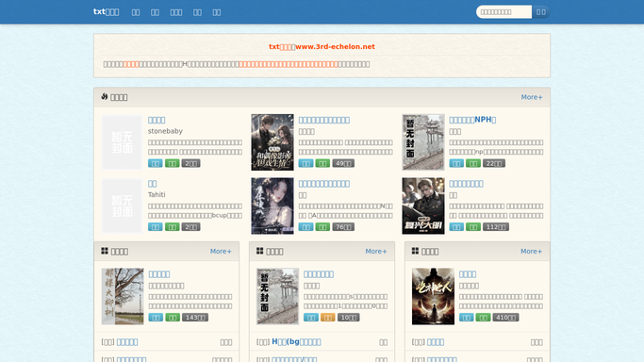The height and width of the screenshot is (362, 644).
Task: Open the woman portrait cover of 76-chapter book
Action: point(272,206)
